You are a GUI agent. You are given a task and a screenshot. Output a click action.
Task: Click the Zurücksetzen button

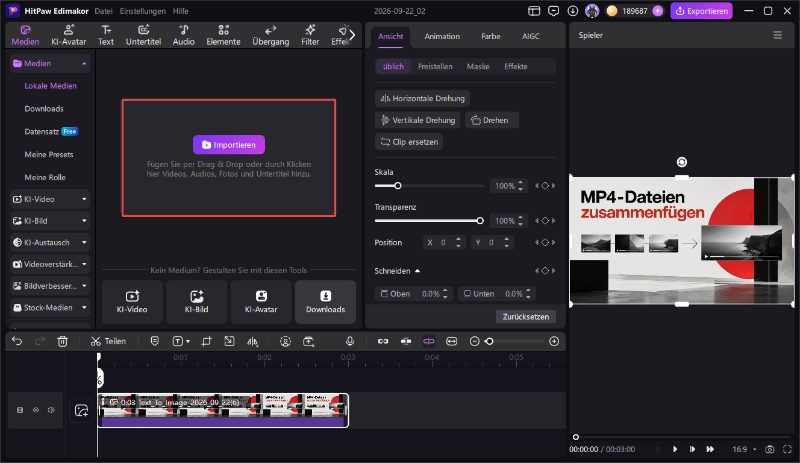coord(526,316)
